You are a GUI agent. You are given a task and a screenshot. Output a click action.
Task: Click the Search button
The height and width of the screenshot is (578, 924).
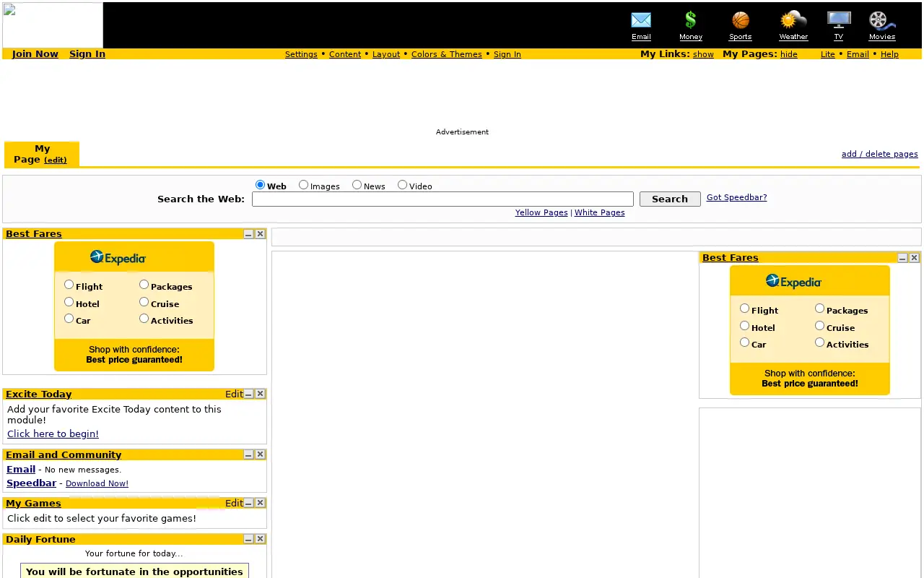click(670, 199)
